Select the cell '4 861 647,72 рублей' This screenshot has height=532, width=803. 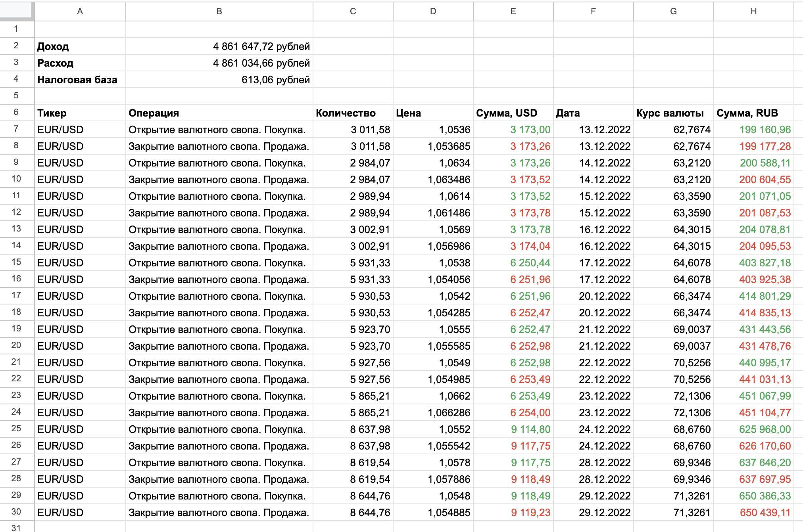click(219, 46)
